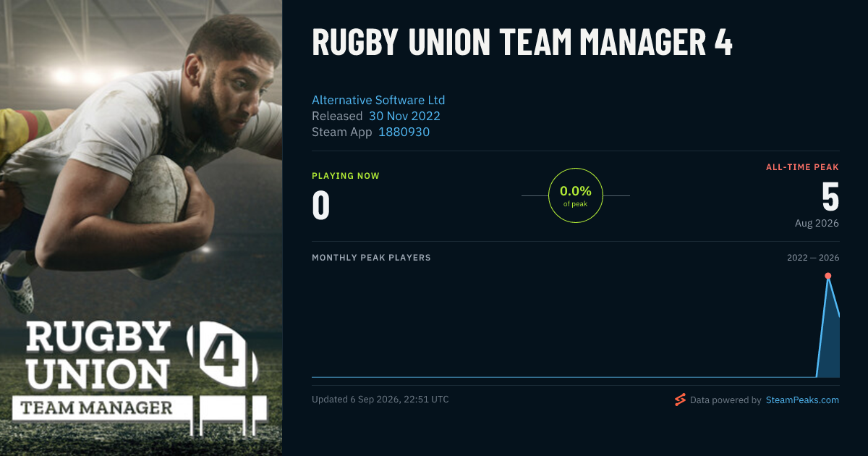Click the All-Time Peak label
This screenshot has height=456, width=868.
(802, 167)
